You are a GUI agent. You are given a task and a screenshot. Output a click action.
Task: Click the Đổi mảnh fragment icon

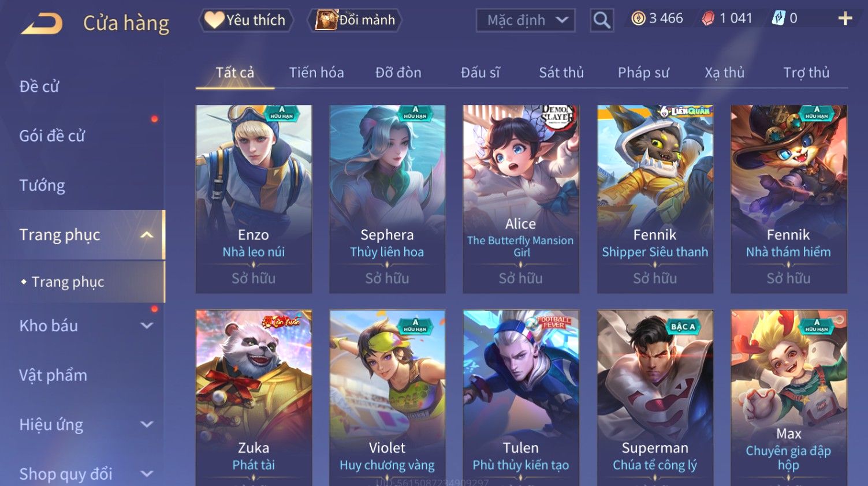coord(326,20)
